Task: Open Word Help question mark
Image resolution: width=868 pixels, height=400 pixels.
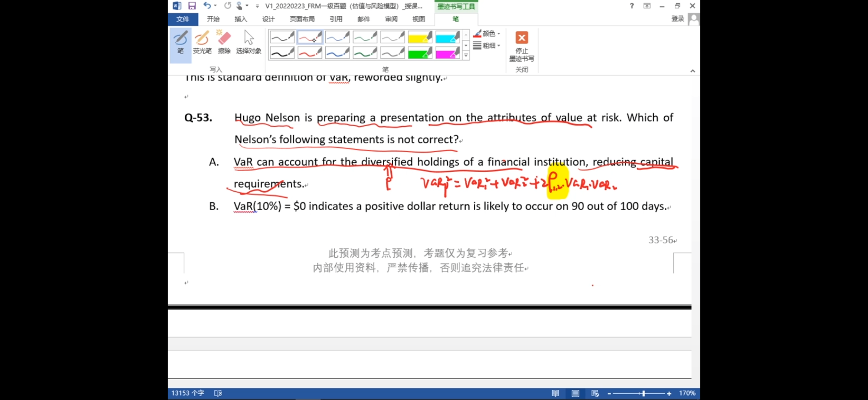Action: [632, 6]
